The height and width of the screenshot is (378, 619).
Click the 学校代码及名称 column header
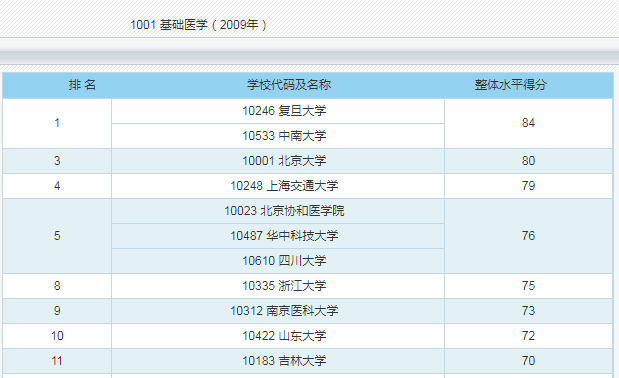point(289,85)
